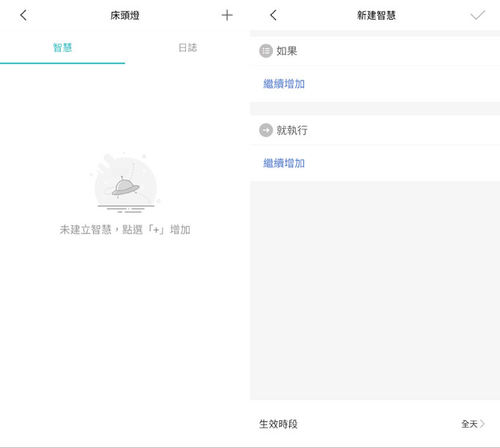The height and width of the screenshot is (448, 500).
Task: Tap the plus icon to add 智慧
Action: click(x=227, y=15)
